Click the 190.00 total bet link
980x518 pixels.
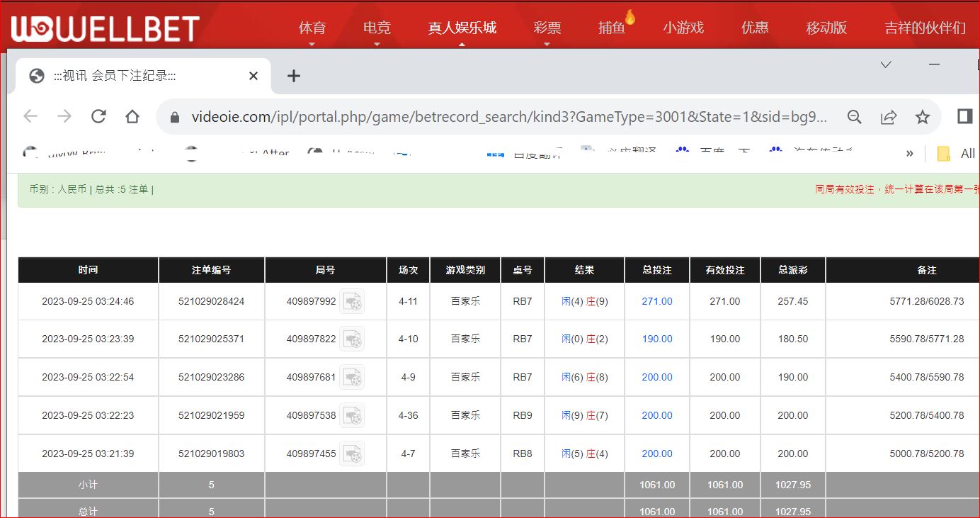tap(657, 339)
